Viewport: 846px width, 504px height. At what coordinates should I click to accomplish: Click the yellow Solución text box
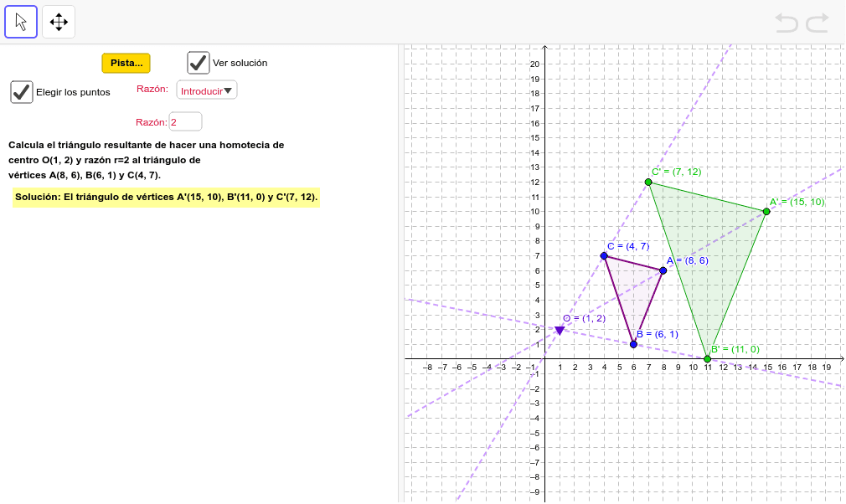166,198
